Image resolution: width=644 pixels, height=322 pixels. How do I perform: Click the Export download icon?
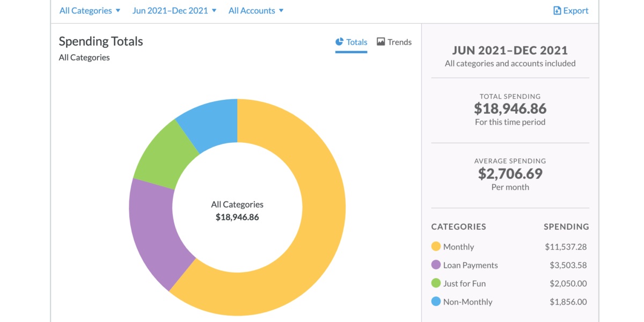(x=557, y=10)
